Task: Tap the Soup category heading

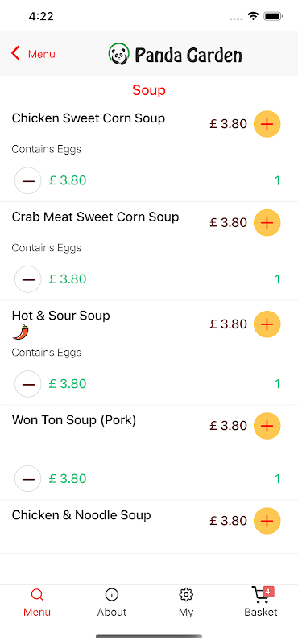Action: tap(149, 90)
